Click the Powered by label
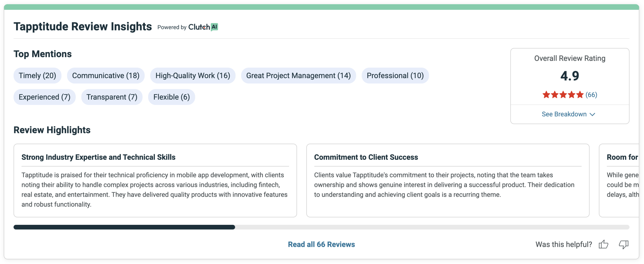 click(x=172, y=27)
